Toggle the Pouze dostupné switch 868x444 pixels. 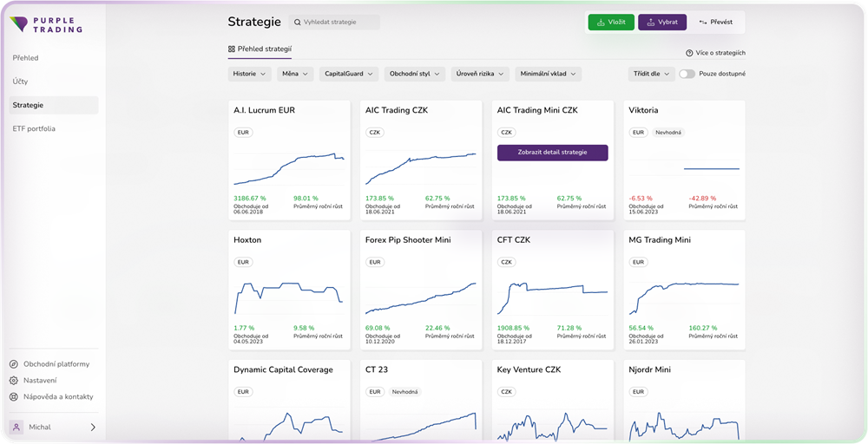click(x=687, y=74)
